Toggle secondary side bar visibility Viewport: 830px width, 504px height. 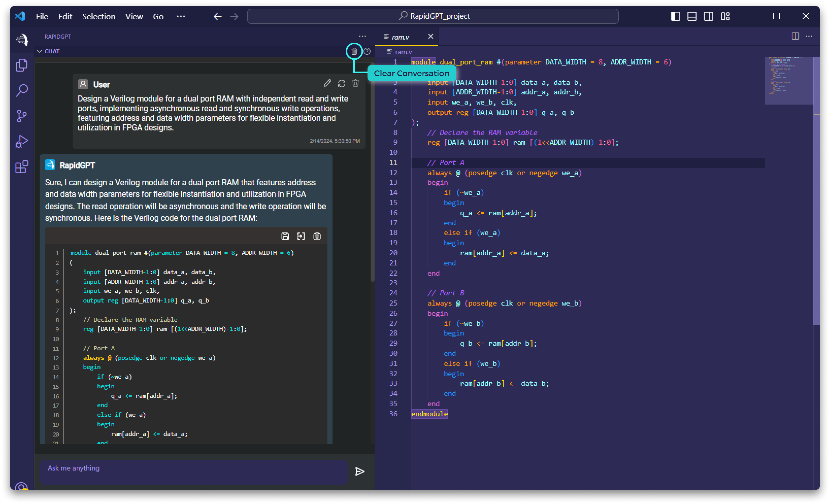pyautogui.click(x=708, y=16)
